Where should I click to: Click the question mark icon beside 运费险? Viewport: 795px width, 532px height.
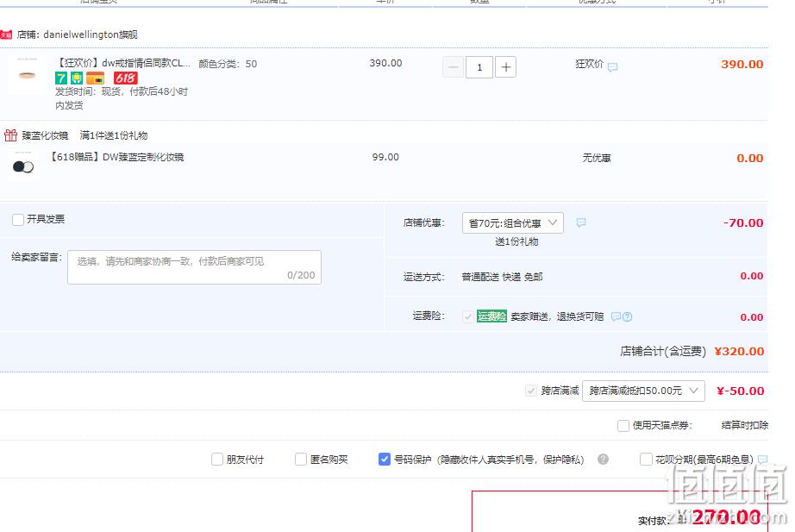pyautogui.click(x=627, y=316)
